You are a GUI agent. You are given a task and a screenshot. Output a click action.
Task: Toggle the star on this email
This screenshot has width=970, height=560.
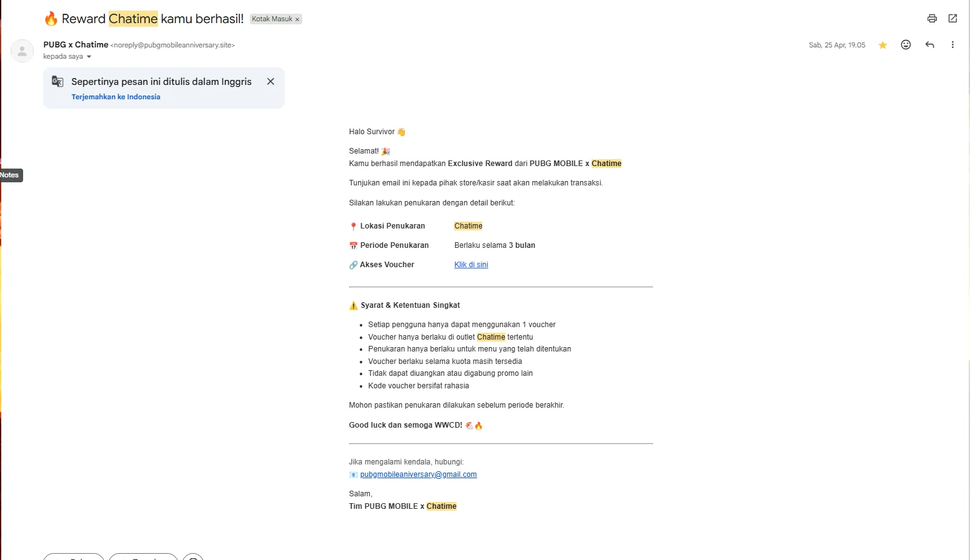point(883,45)
